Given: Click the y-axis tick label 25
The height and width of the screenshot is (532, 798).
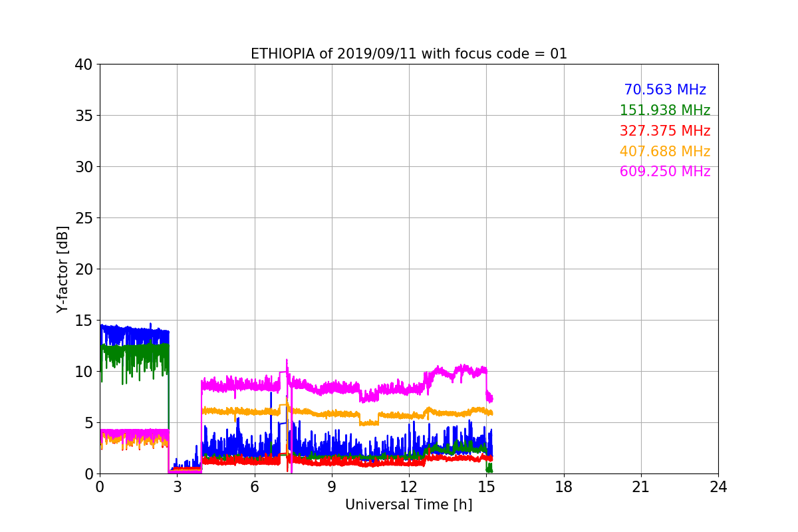Looking at the screenshot, I should tap(83, 218).
